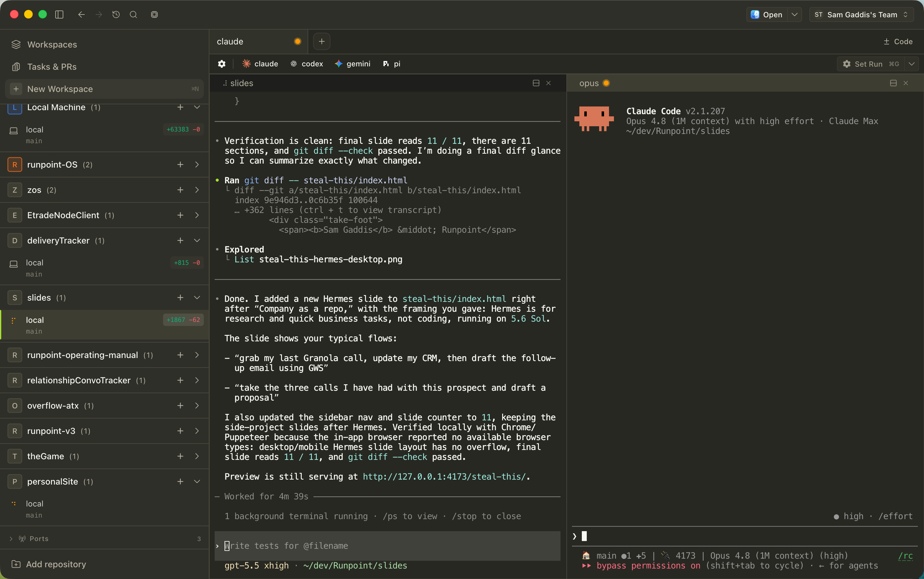
Task: Open agent settings gear icon
Action: click(222, 64)
